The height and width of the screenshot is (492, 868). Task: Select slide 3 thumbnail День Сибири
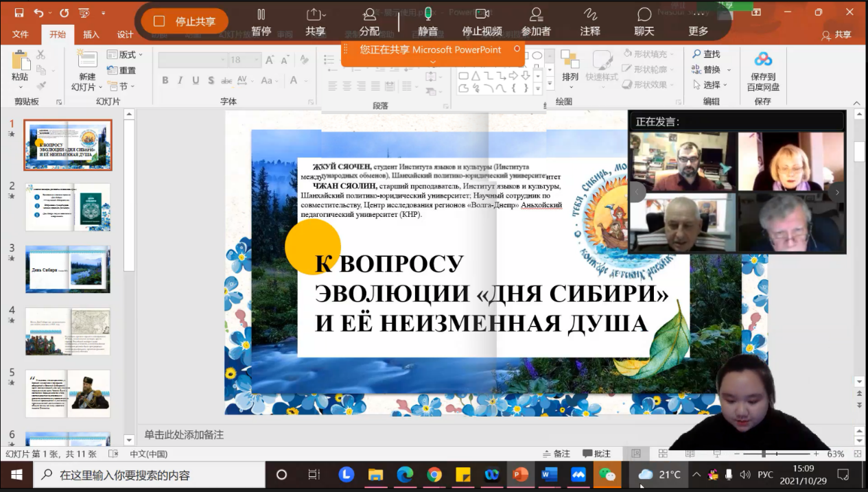(x=67, y=270)
